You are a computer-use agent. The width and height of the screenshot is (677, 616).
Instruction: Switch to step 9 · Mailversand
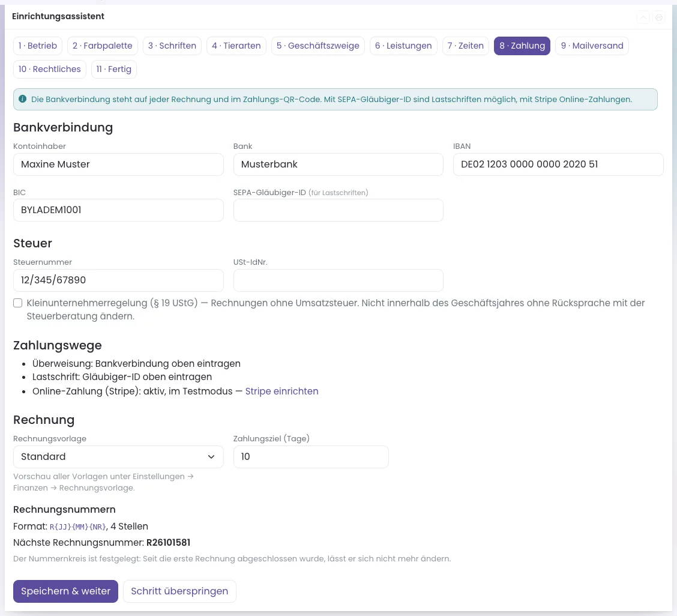[592, 46]
